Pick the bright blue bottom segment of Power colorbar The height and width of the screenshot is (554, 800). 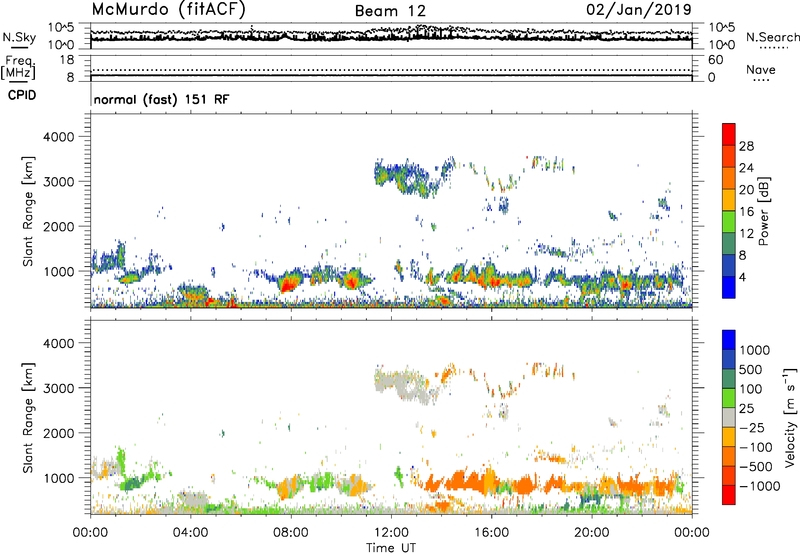point(729,287)
